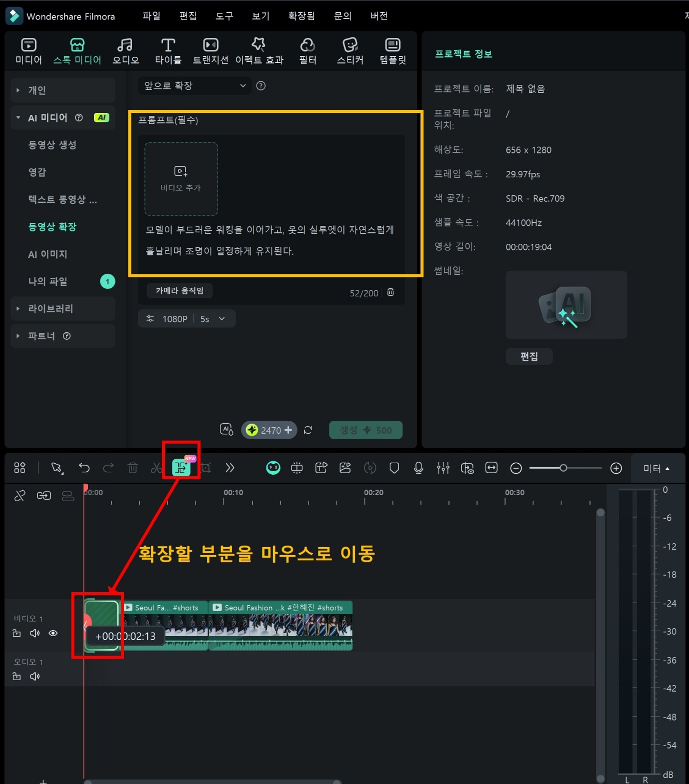The width and height of the screenshot is (689, 784).
Task: Lock the 비디오 1 track
Action: coord(16,633)
